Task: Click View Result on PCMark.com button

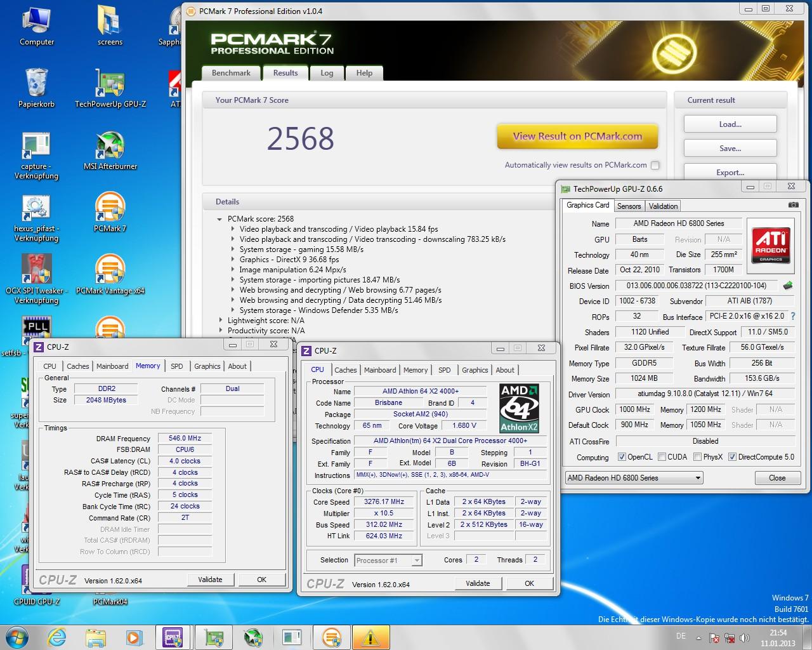Action: (577, 136)
